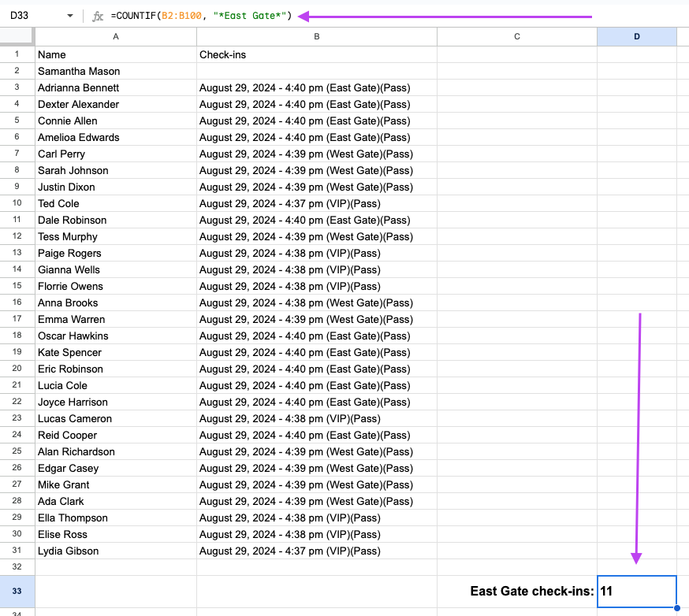
Task: Select column C header
Action: pos(516,36)
